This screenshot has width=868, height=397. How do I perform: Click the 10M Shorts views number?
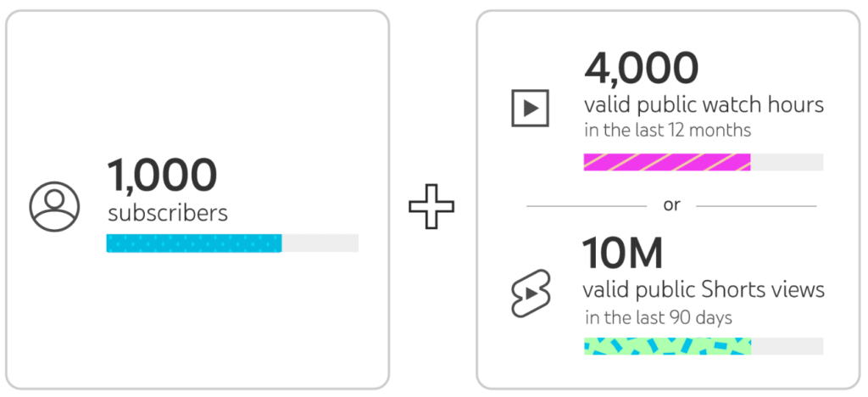[x=622, y=253]
